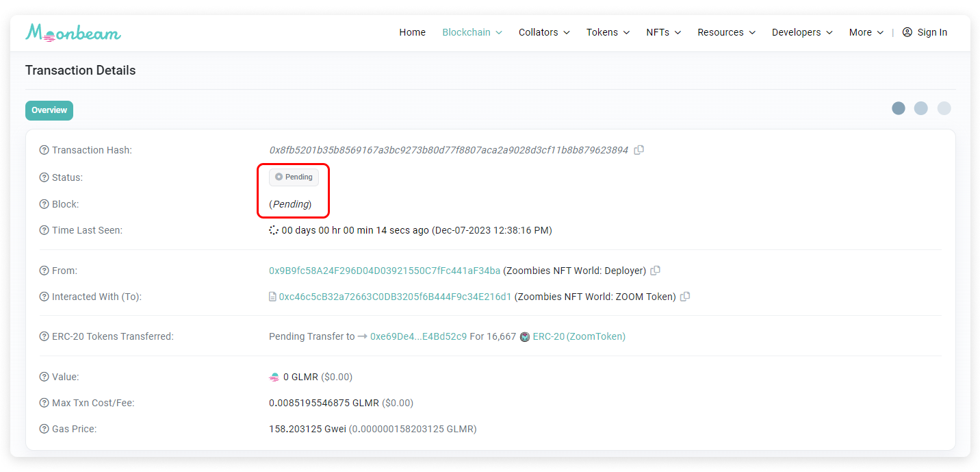Click the help icon beside Time Last Seen
Viewport: 980px width, 472px height.
(44, 230)
